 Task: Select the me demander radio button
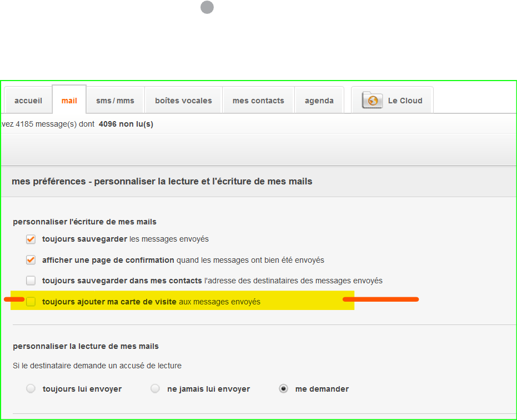coord(284,389)
